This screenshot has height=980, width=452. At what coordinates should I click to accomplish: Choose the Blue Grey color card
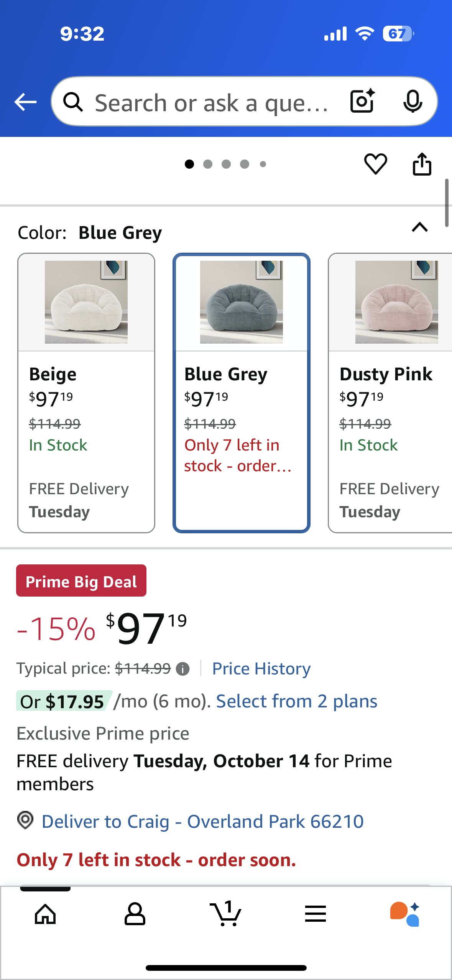coord(242,393)
